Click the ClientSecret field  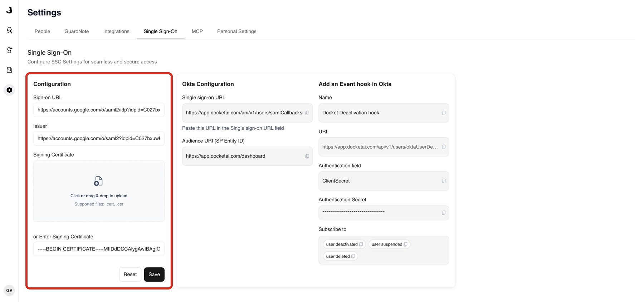384,181
